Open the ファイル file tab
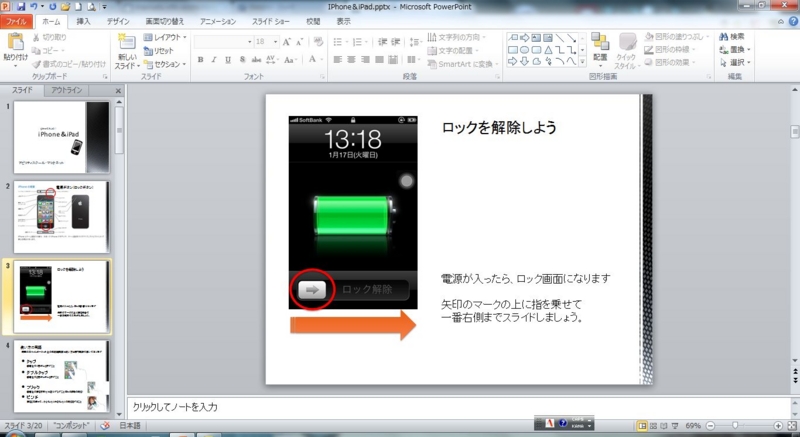This screenshot has height=437, width=800. pyautogui.click(x=16, y=21)
